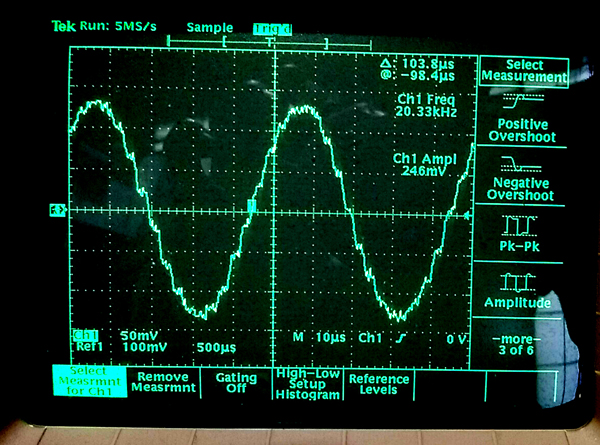Click the delta 103.8µs cursor readout
Screen dimensions: 600x445
(x=417, y=64)
